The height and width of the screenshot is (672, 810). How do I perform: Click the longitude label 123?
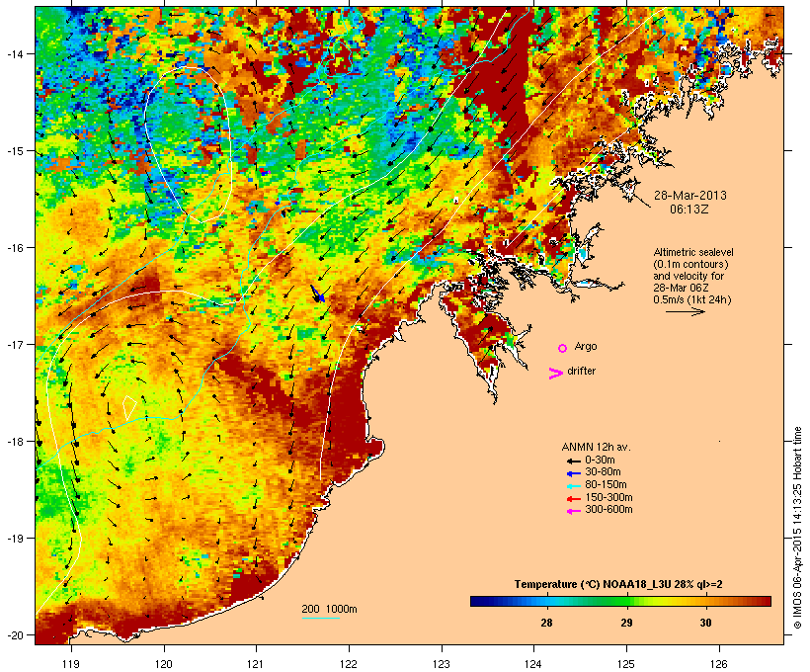(x=442, y=664)
